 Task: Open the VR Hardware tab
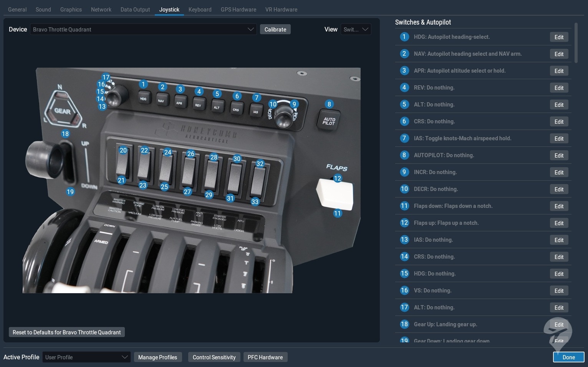281,10
